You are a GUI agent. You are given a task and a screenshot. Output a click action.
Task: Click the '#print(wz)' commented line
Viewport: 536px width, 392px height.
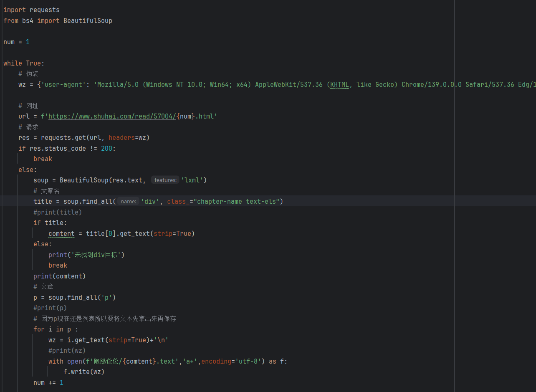point(67,350)
